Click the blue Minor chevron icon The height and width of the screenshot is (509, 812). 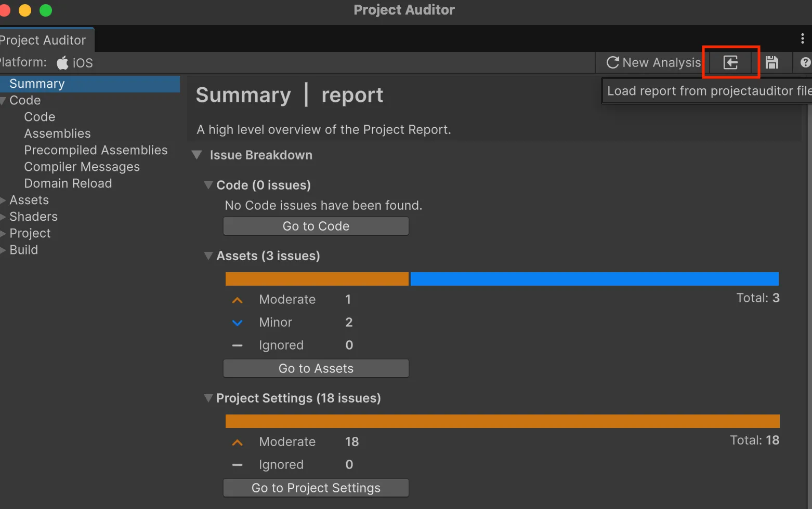(238, 323)
